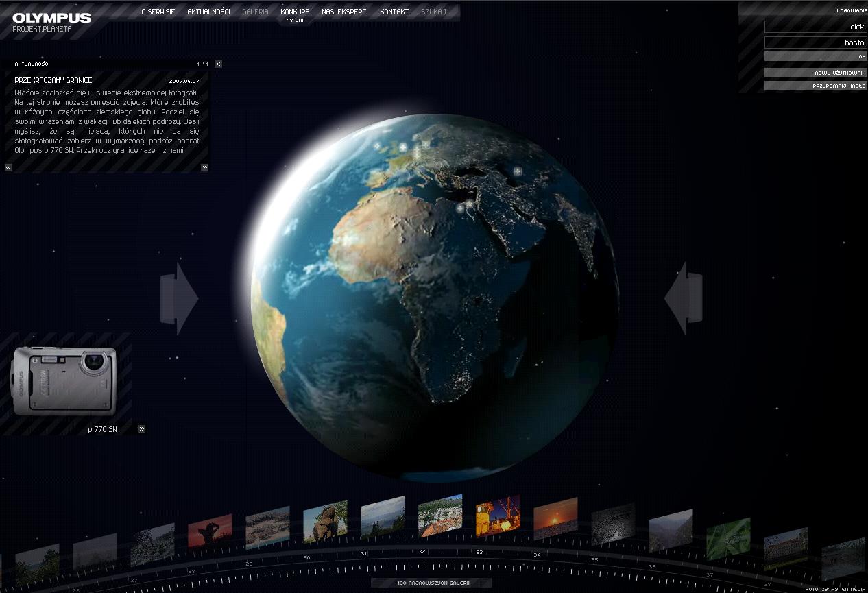Rotate globe with the right-side arrow
868x593 pixels.
pyautogui.click(x=684, y=298)
